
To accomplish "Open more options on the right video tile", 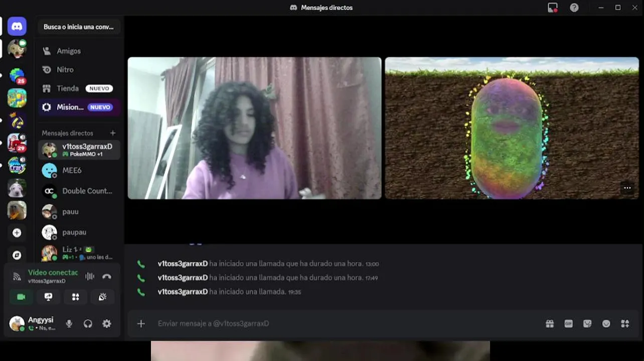I will coord(627,188).
